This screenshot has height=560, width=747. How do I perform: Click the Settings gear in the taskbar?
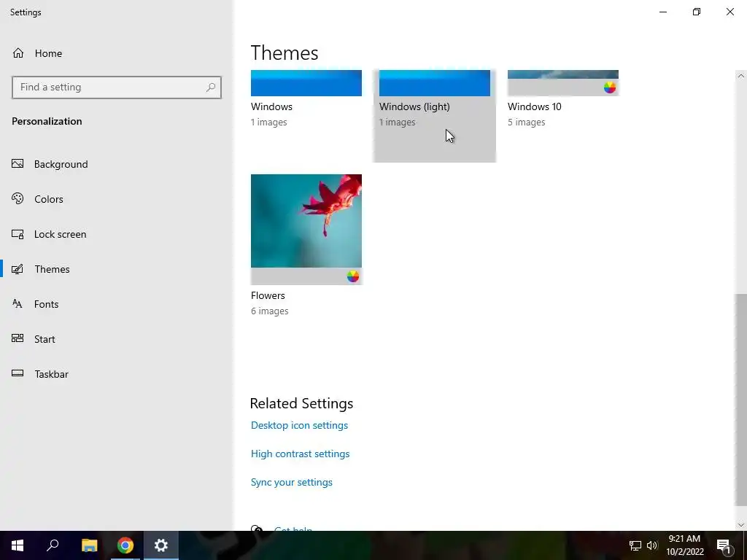[161, 545]
